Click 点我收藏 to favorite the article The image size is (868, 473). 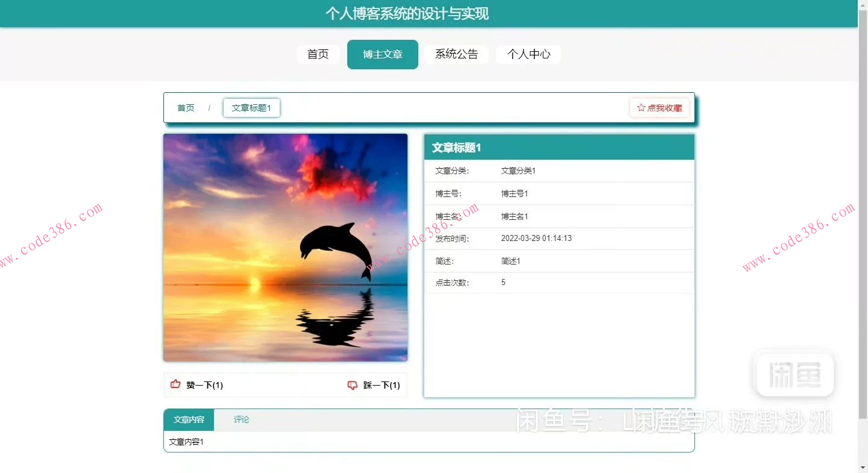point(659,107)
